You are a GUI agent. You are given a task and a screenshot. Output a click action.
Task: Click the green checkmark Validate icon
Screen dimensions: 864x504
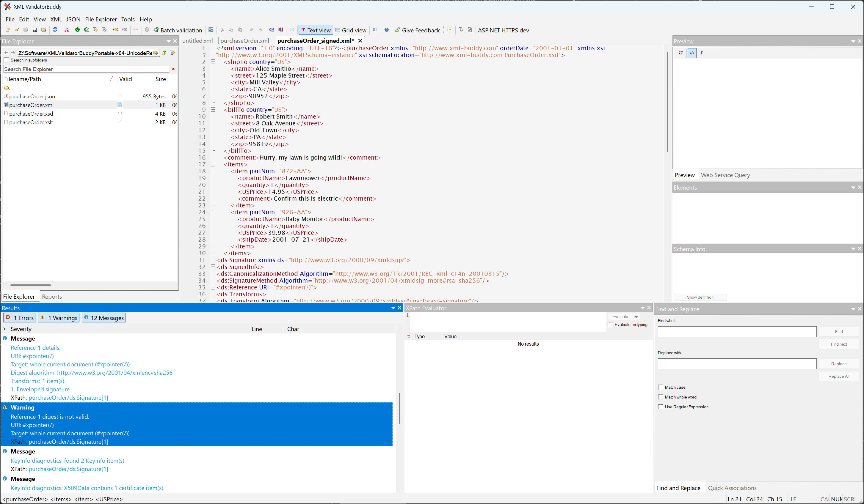click(x=78, y=30)
